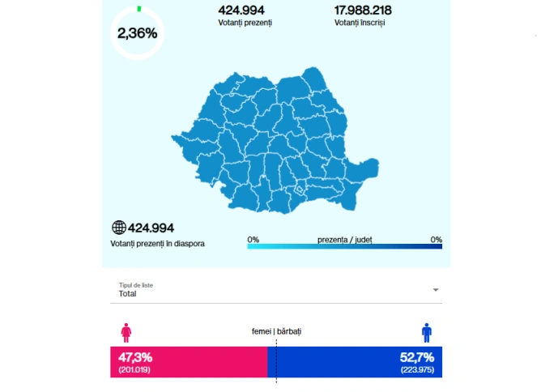Click the Votanți prezenți în diaspora label
The height and width of the screenshot is (392, 541).
coord(157,243)
